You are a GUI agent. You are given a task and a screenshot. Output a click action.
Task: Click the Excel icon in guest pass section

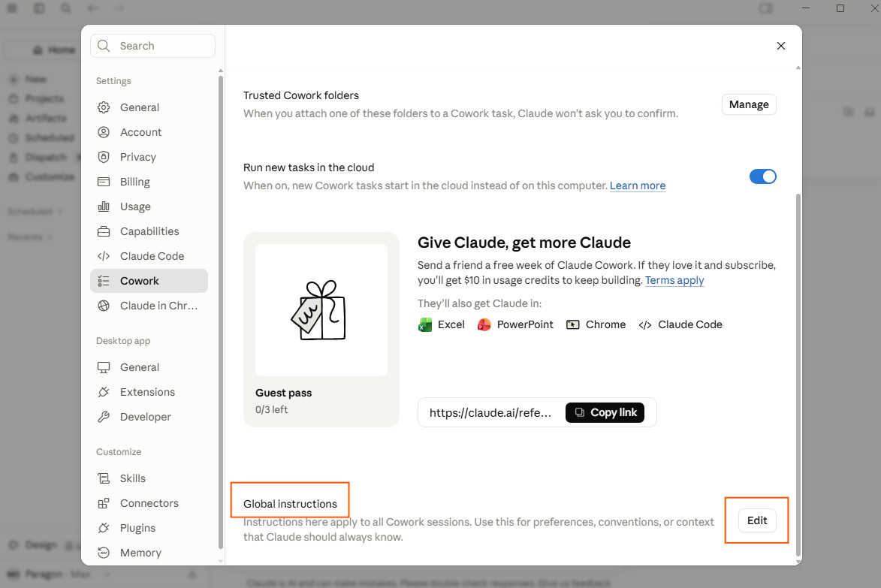pyautogui.click(x=425, y=324)
